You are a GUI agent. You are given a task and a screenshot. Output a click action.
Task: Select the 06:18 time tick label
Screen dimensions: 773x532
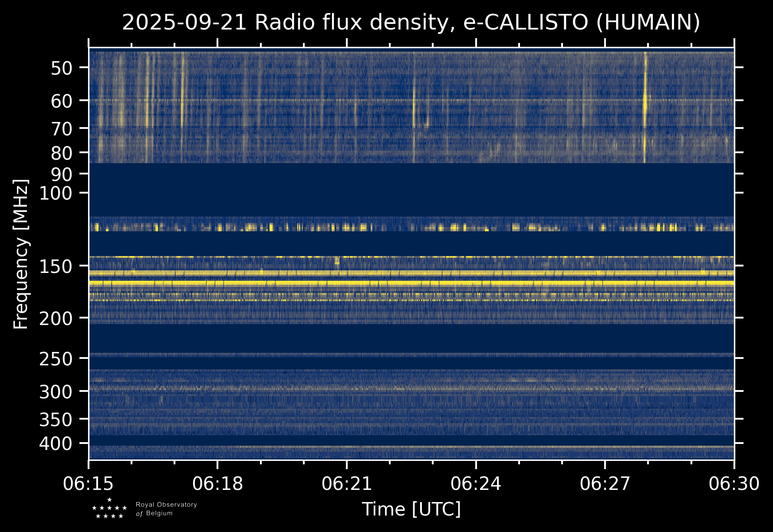(217, 484)
